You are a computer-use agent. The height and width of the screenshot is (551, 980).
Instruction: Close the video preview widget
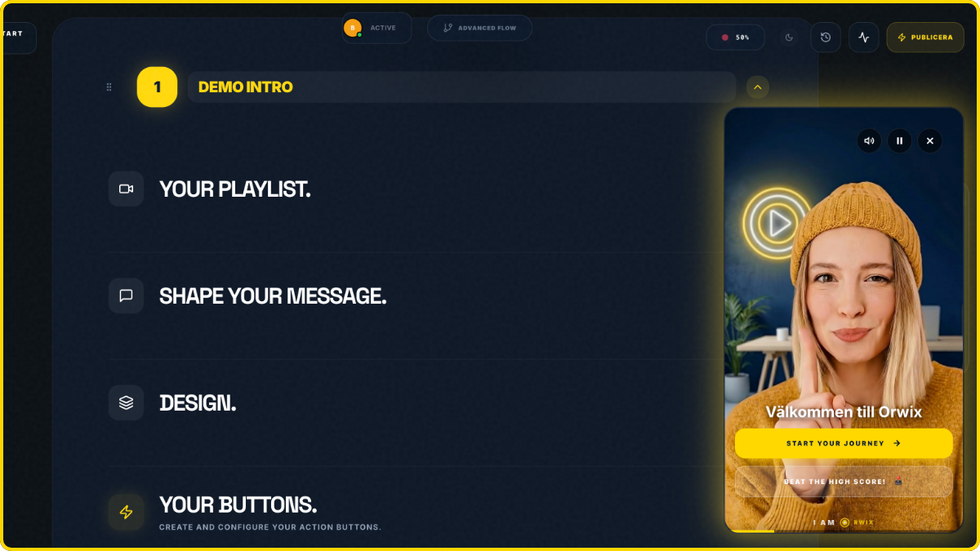[929, 140]
